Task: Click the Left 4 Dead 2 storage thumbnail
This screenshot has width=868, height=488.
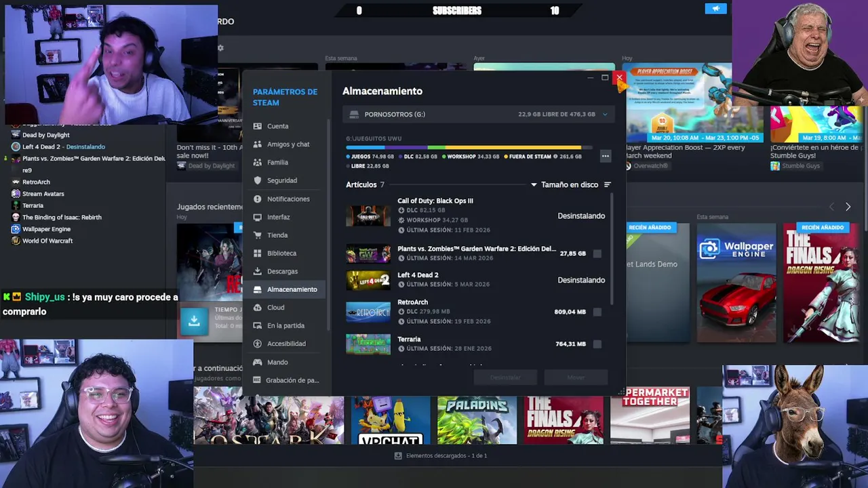Action: 368,280
